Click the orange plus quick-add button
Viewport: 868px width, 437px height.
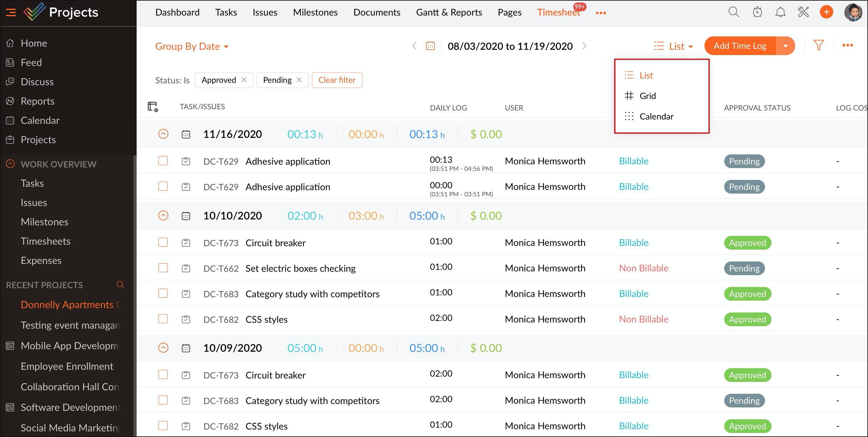tap(826, 12)
